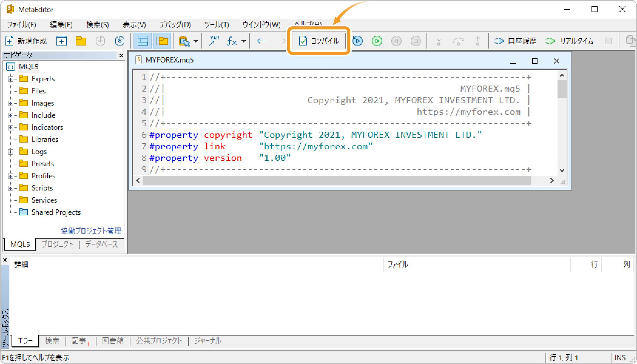Click the navigate back arrow button
Screen dimensions: 637x364
pyautogui.click(x=261, y=41)
